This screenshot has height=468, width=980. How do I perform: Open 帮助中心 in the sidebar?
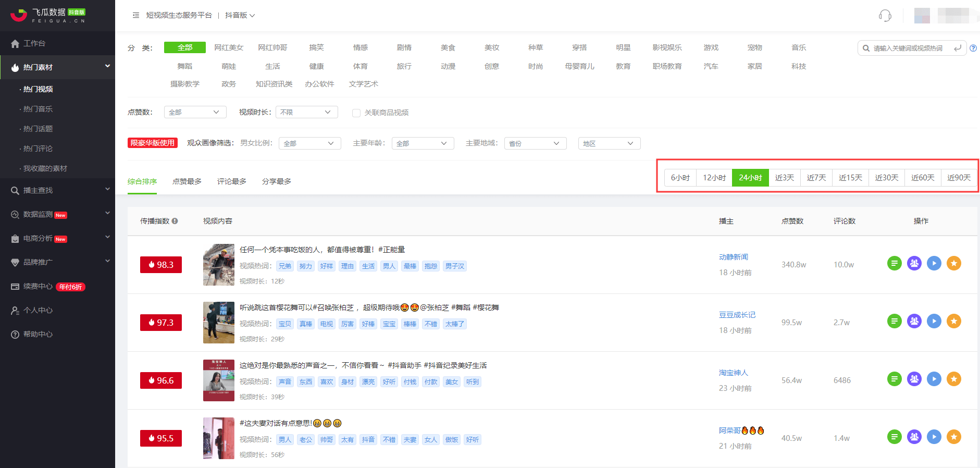pyautogui.click(x=57, y=334)
